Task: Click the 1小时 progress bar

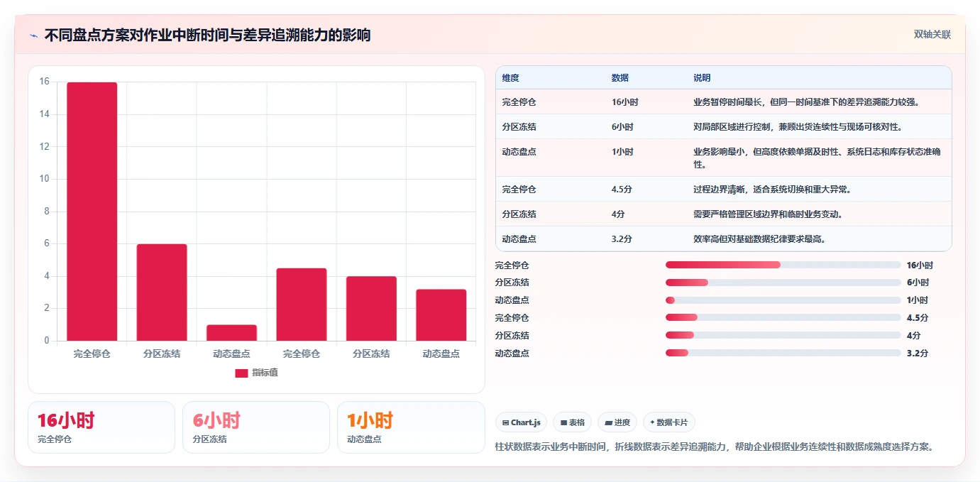Action: click(x=783, y=300)
